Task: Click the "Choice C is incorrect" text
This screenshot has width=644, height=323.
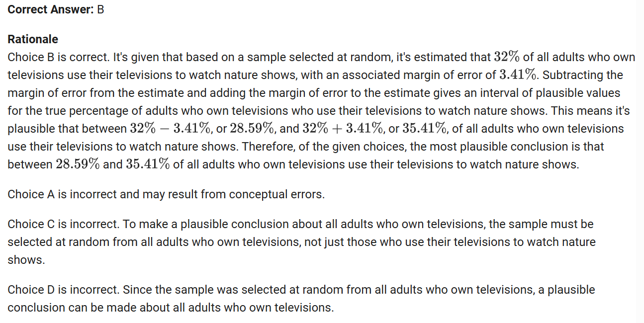Action: point(61,224)
